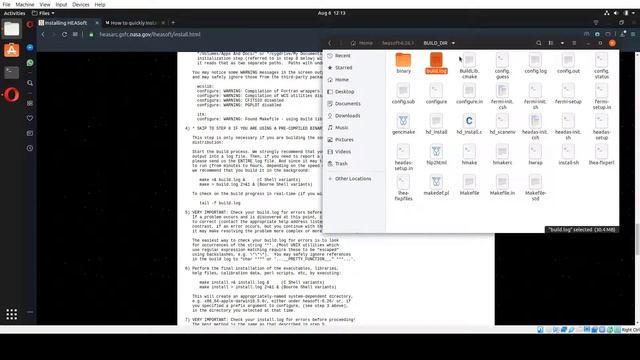Select the headas-init.sh file
This screenshot has height=360, width=640.
pyautogui.click(x=568, y=127)
